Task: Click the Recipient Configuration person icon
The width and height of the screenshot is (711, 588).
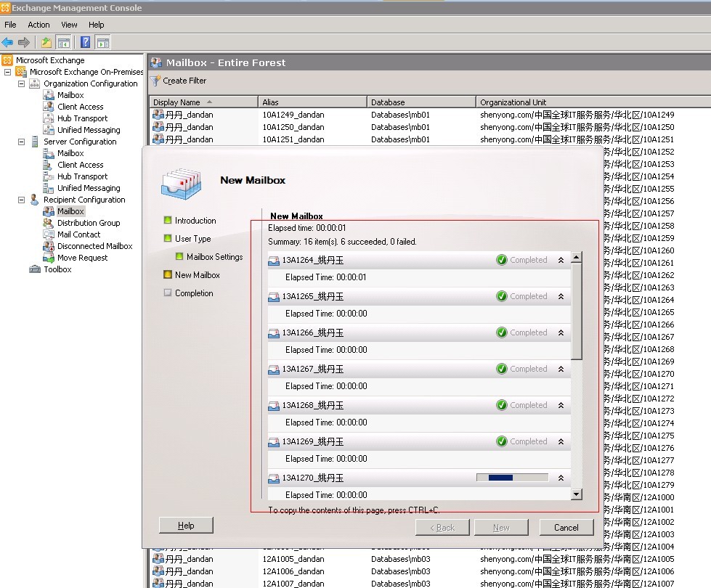Action: tap(34, 200)
